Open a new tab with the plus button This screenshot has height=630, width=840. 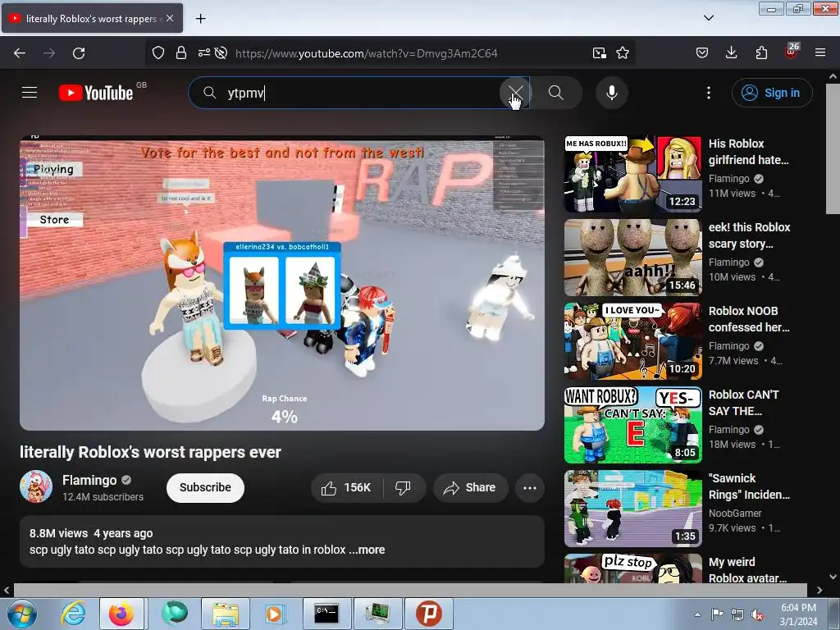tap(200, 18)
